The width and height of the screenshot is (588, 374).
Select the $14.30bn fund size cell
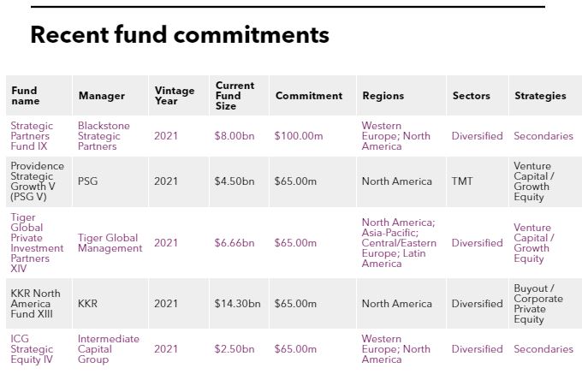(x=237, y=304)
